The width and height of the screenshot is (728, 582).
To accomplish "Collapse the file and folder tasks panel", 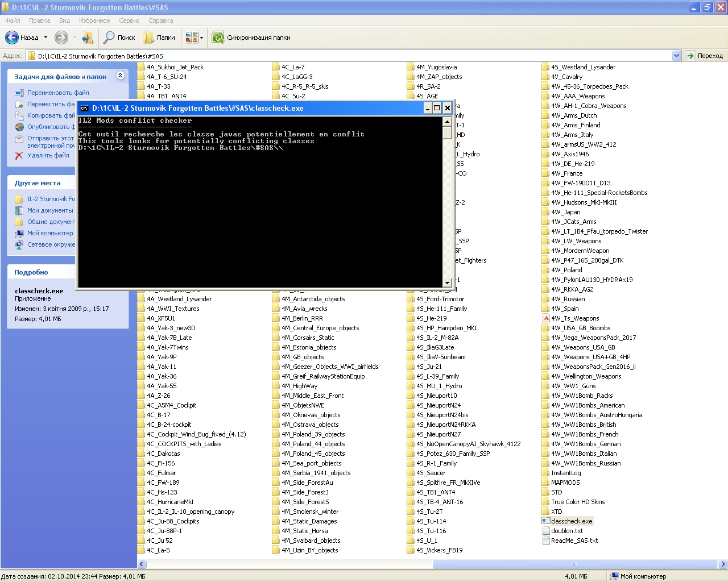I will [x=120, y=76].
